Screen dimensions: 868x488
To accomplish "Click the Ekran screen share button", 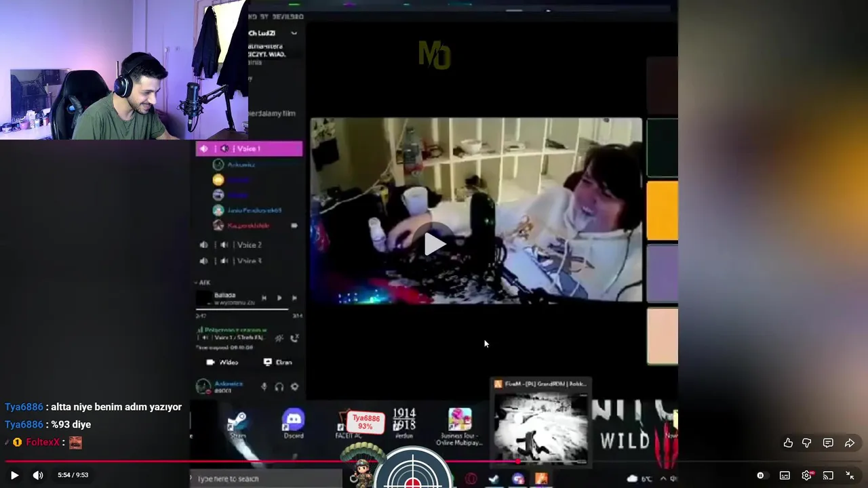I will (x=278, y=362).
